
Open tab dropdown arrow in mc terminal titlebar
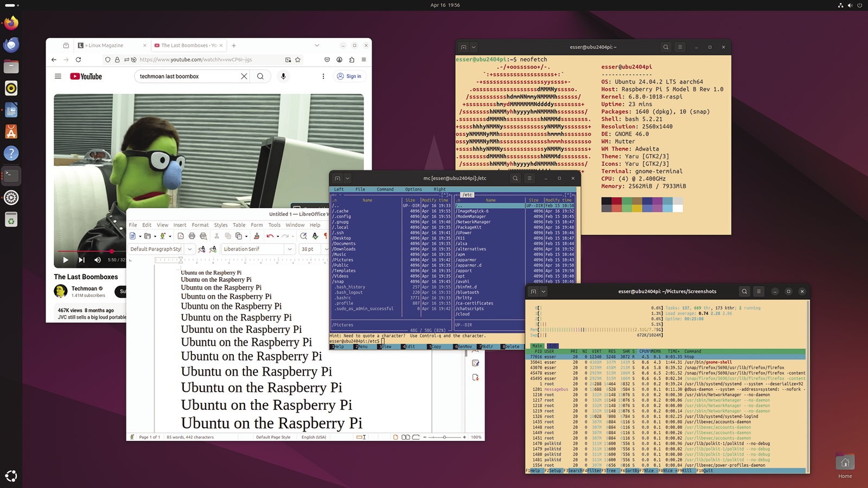348,178
